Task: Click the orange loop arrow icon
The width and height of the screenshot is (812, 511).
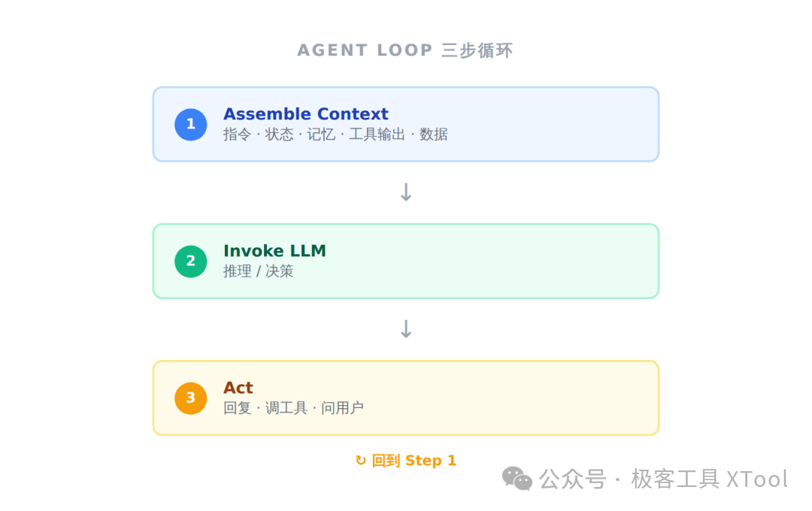Action: tap(360, 460)
